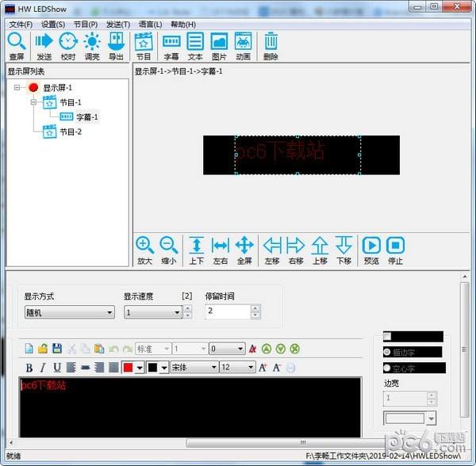Click the 删除 trash icon

[271, 45]
